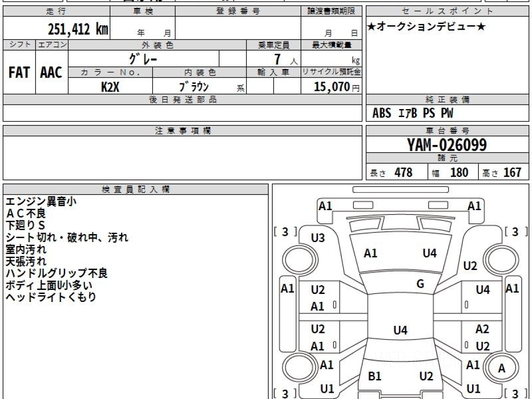Select the 純正装備 header
532x399 pixels.
448,100
